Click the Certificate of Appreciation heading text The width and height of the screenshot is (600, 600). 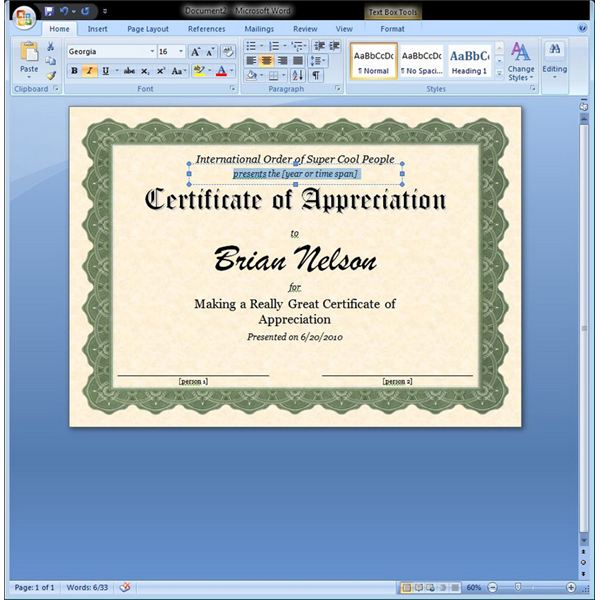[x=295, y=200]
